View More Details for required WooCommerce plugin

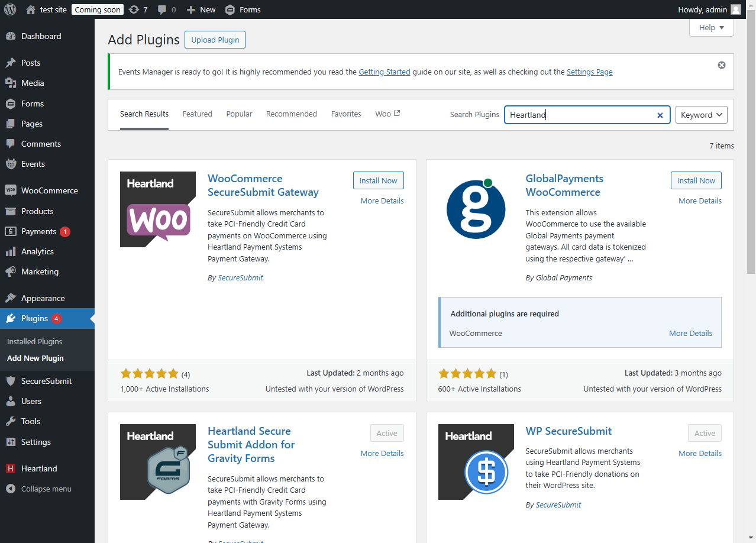(690, 333)
